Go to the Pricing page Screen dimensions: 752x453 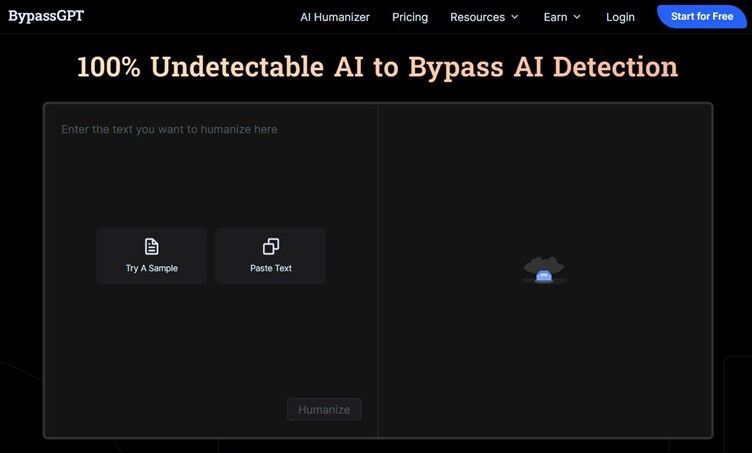pos(410,17)
